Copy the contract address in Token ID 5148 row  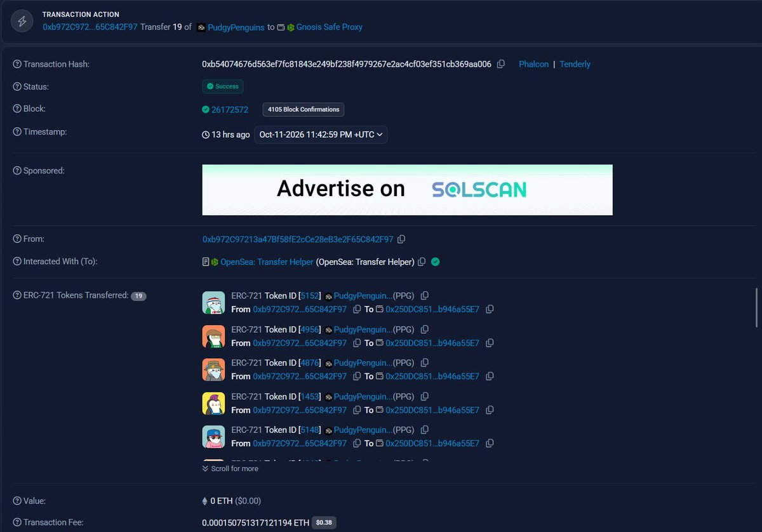425,430
